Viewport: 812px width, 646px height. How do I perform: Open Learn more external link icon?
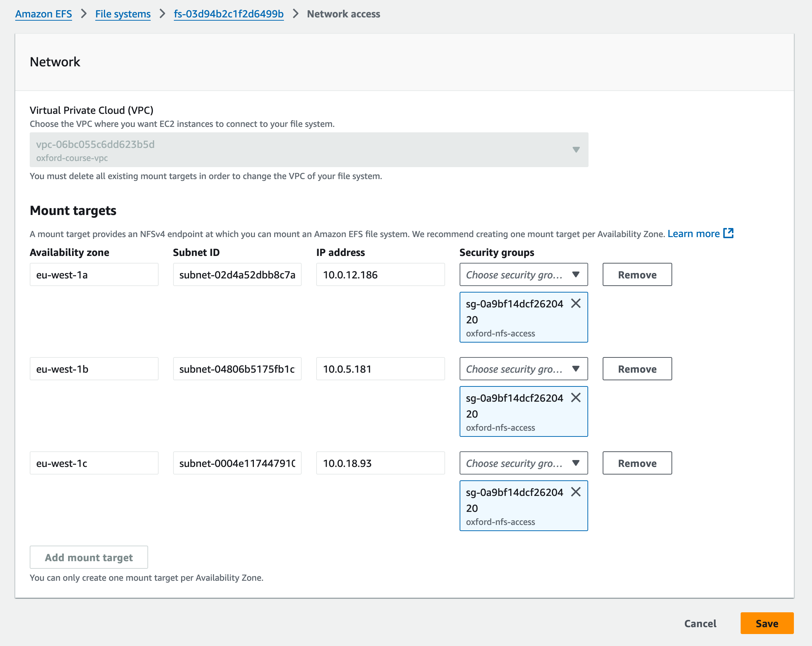tap(728, 233)
